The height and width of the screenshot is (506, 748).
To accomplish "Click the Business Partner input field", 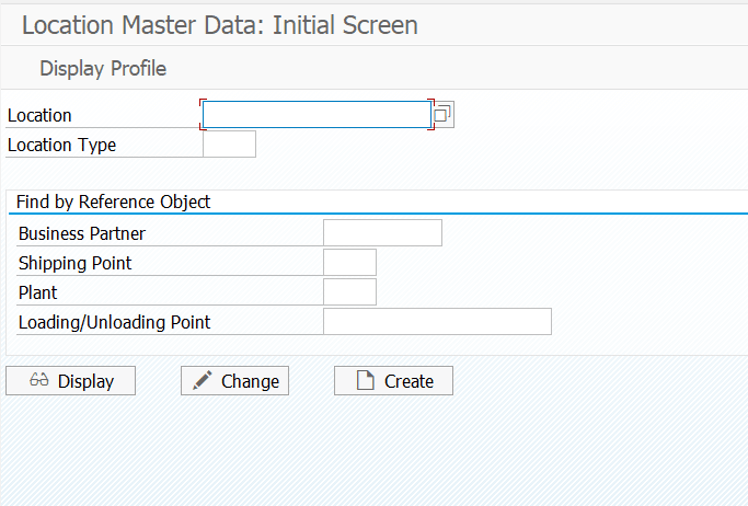I will click(383, 233).
